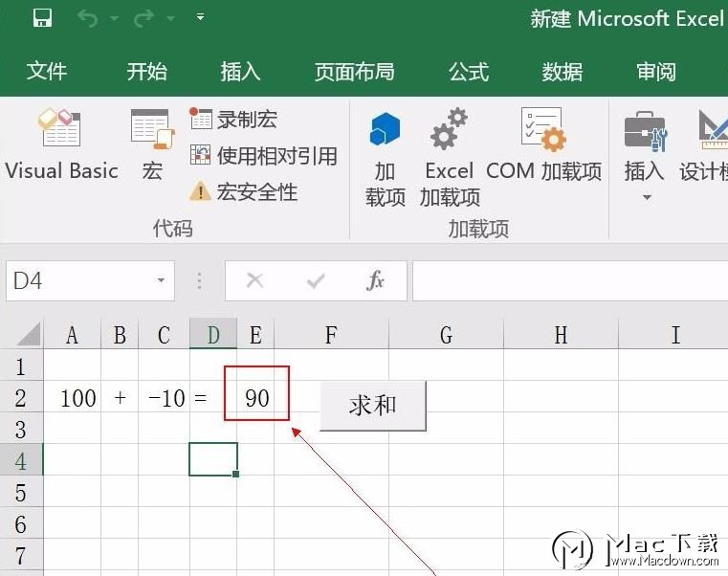Image resolution: width=728 pixels, height=576 pixels.
Task: Select column F header
Action: coord(331,335)
